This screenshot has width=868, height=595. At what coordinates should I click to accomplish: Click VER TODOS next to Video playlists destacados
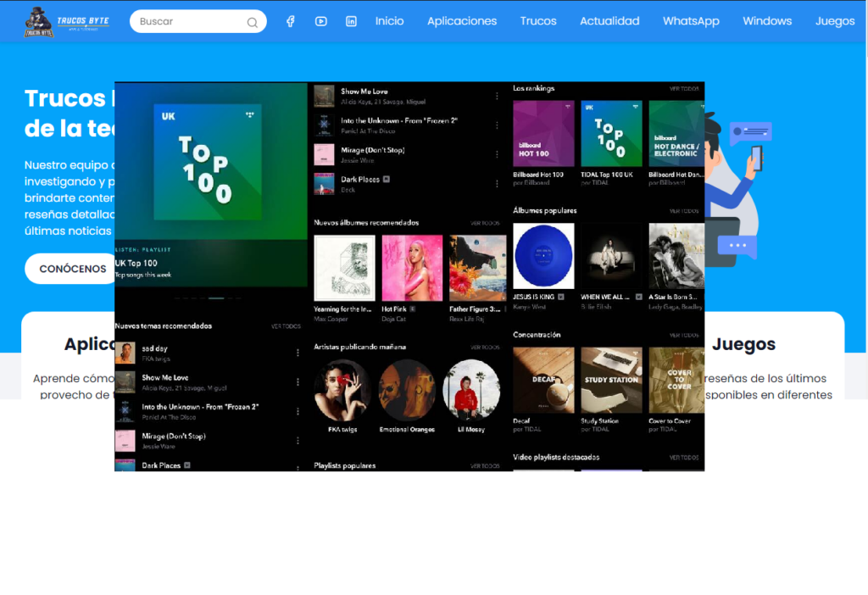[x=684, y=457]
